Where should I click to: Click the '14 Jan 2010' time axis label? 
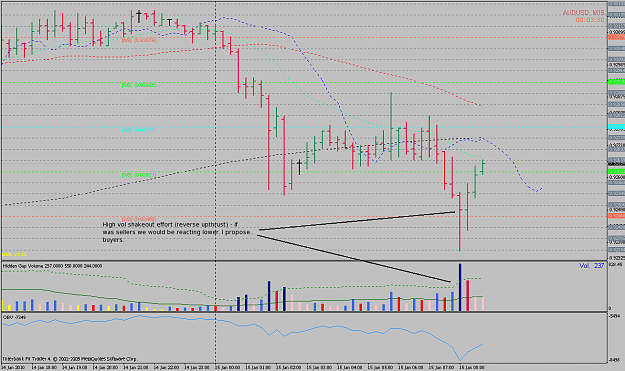[x=14, y=367]
